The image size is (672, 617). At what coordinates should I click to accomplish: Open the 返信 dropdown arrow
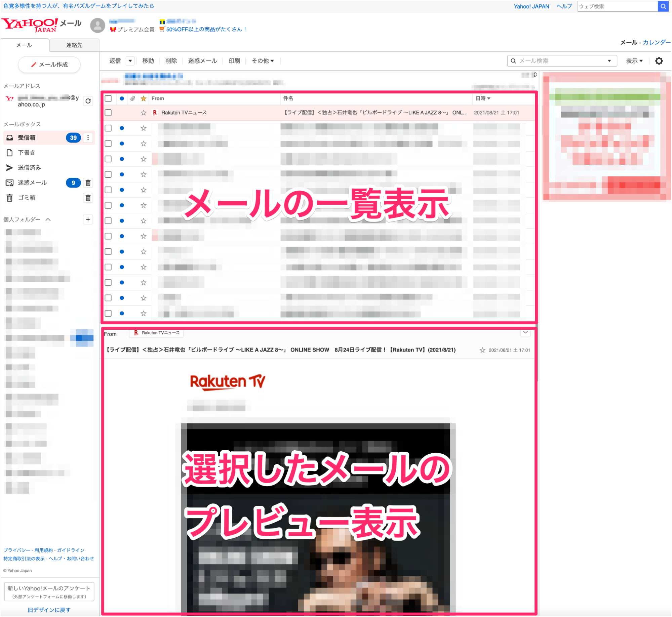coord(130,61)
